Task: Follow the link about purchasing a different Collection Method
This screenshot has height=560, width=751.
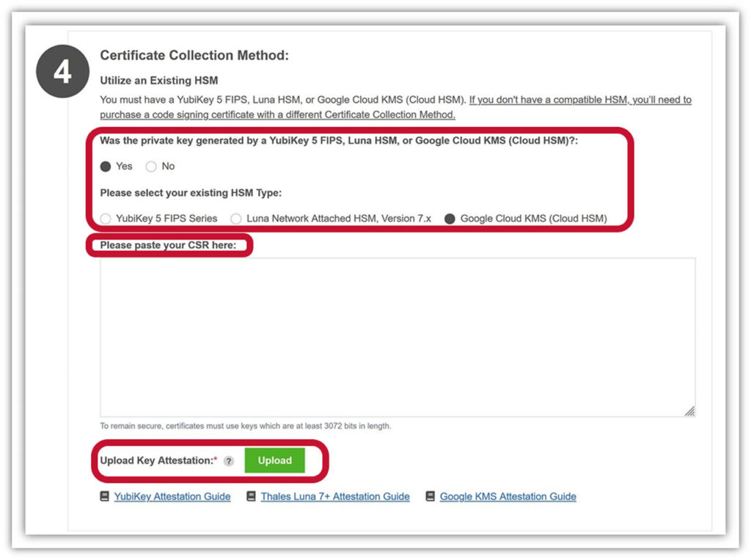Action: pyautogui.click(x=395, y=107)
